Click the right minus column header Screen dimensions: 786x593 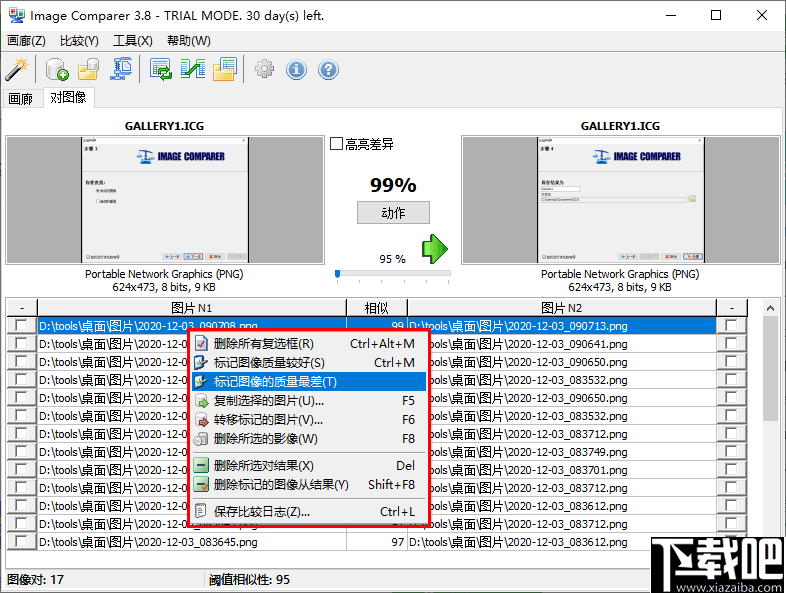coord(732,308)
